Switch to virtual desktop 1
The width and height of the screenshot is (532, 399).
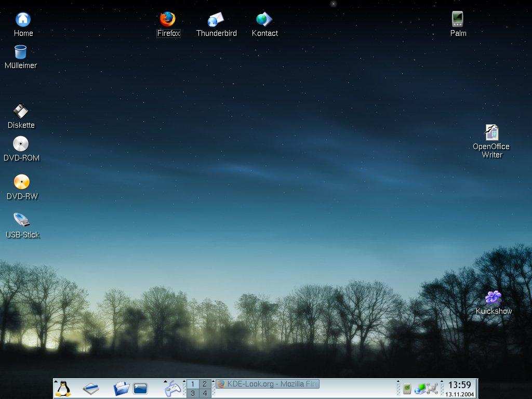click(x=193, y=384)
